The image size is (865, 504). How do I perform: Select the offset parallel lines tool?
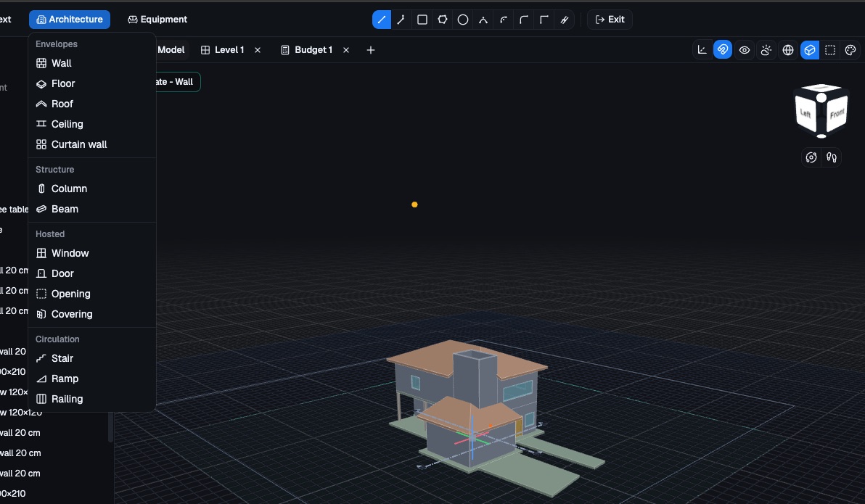[x=565, y=20]
